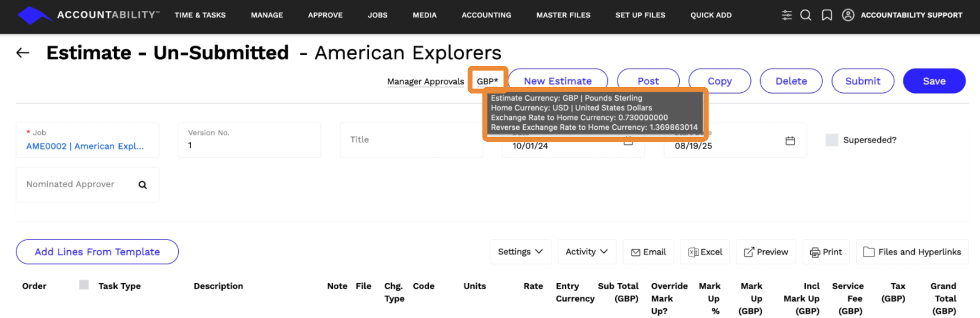Viewport: 980px width, 318px height.
Task: Click Add Lines From Template
Action: 97,252
